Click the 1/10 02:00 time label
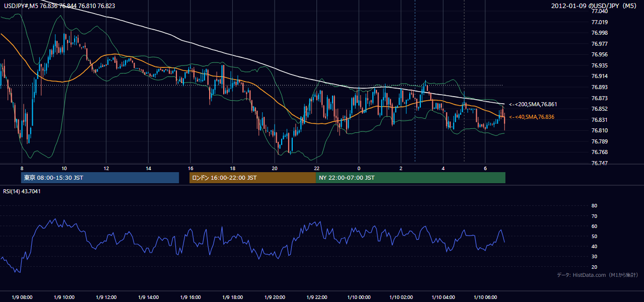The image size is (644, 302). click(401, 297)
